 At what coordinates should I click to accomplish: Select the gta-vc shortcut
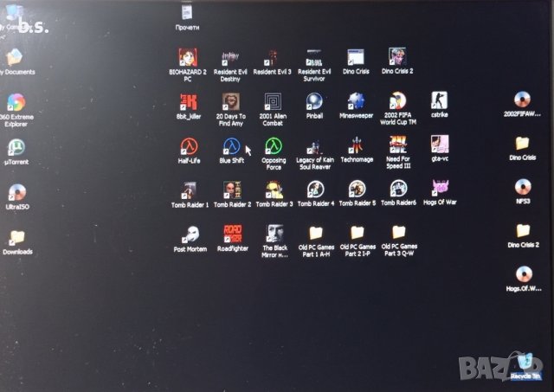click(x=440, y=145)
